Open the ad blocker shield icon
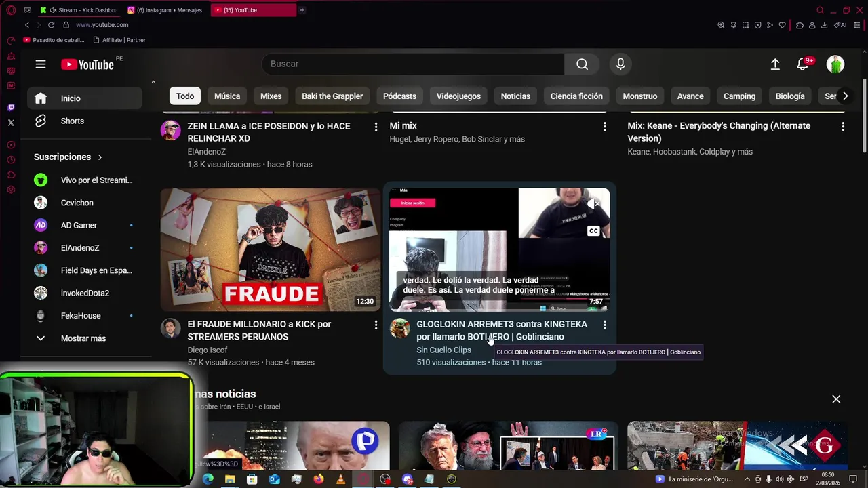 [x=757, y=25]
